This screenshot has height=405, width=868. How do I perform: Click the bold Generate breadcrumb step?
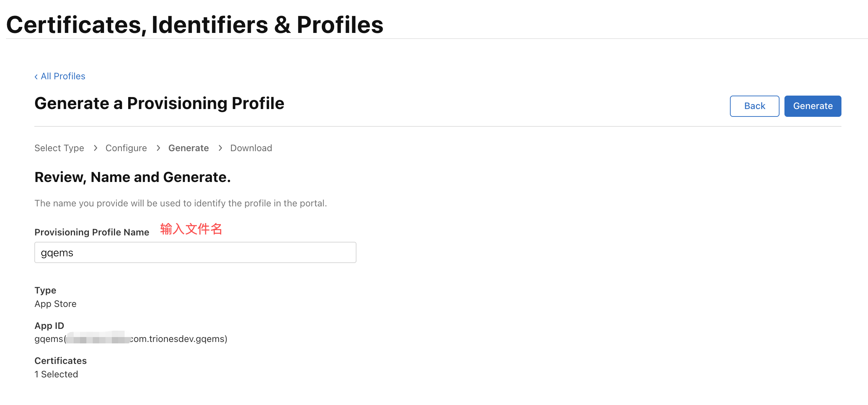[x=188, y=148]
